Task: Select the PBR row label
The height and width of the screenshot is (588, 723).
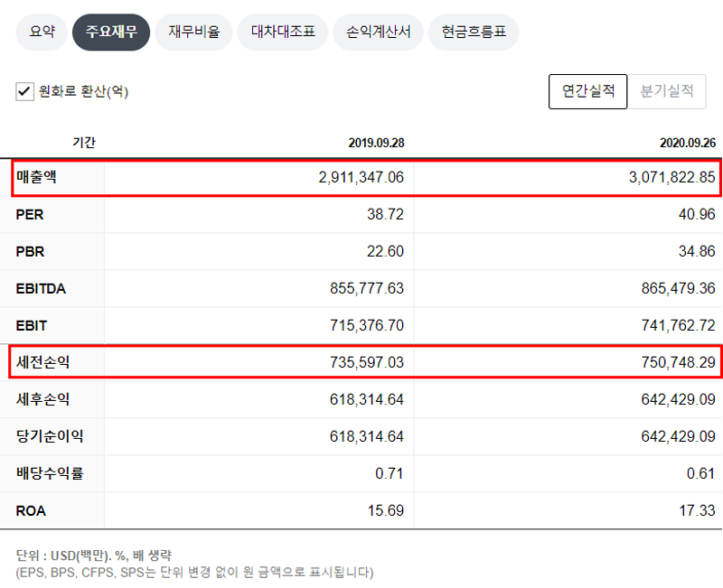Action: pos(31,252)
